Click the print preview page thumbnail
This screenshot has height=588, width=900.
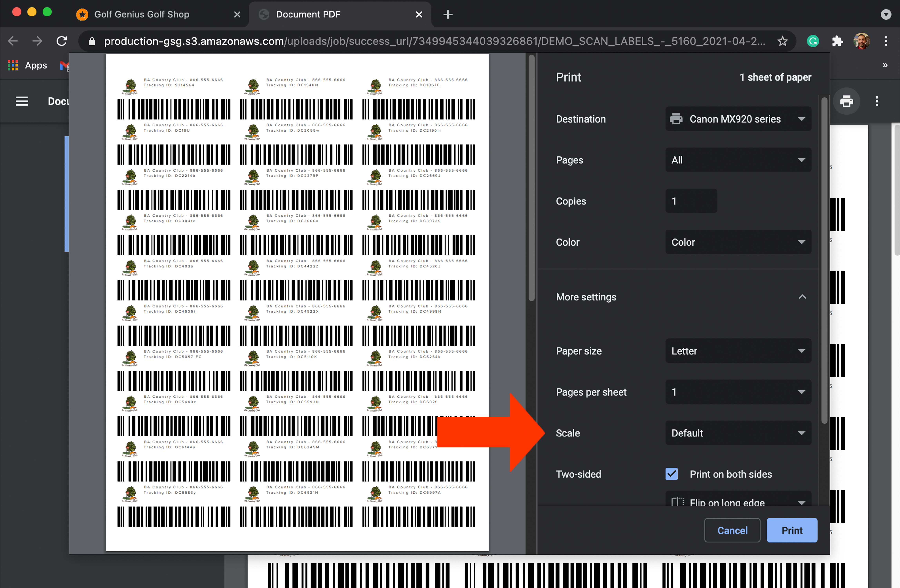coord(297,302)
